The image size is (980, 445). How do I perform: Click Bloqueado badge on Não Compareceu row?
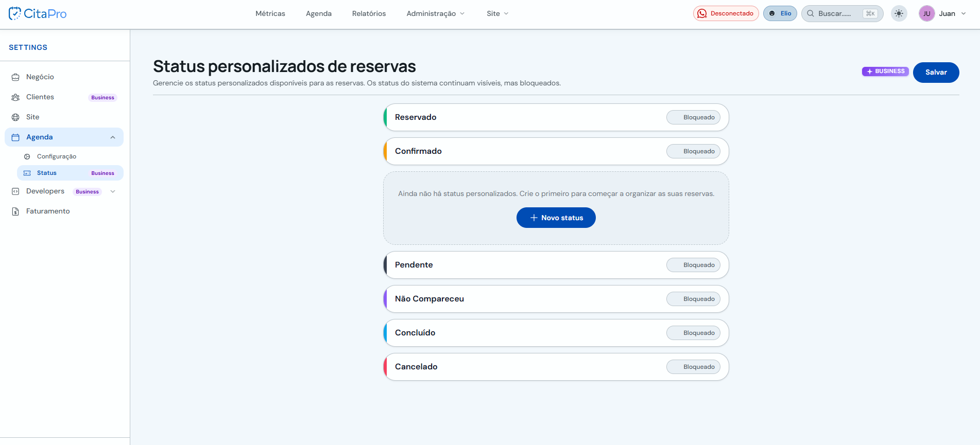point(693,299)
